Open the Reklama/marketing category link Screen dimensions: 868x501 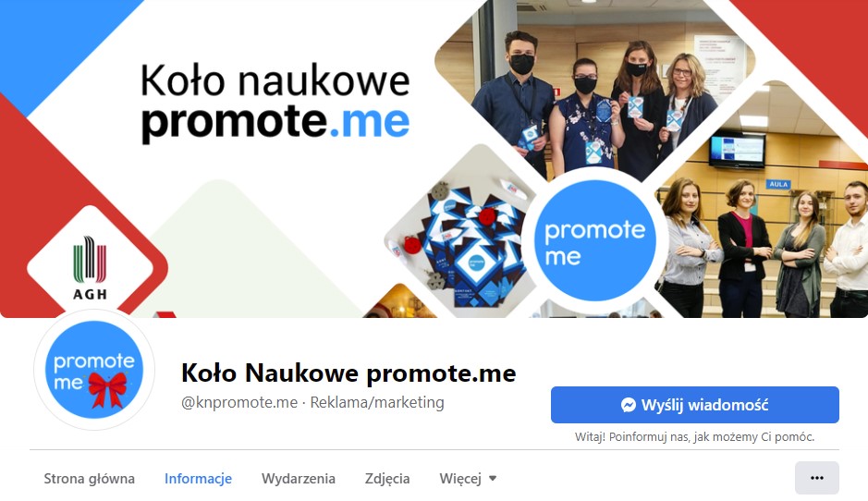tap(377, 402)
